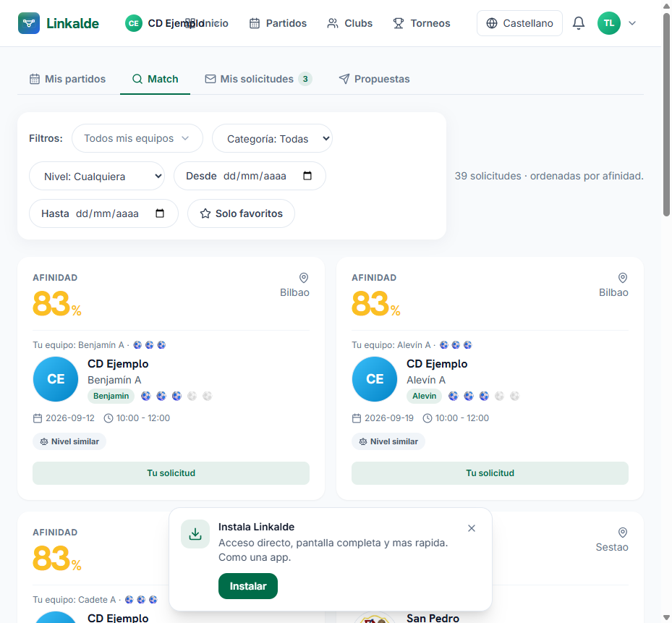
Task: Change language via the Castellano button
Action: [519, 23]
